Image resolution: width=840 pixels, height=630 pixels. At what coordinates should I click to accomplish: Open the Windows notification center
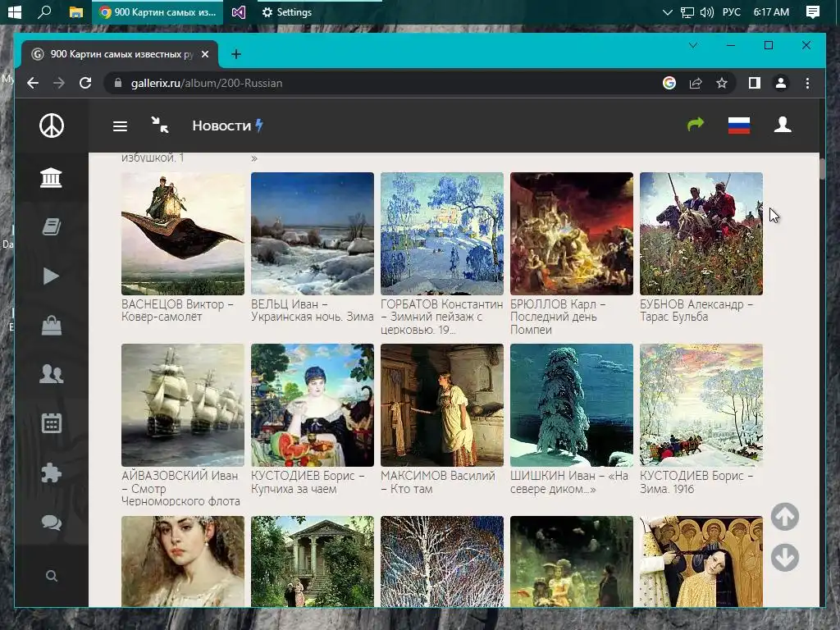click(813, 11)
